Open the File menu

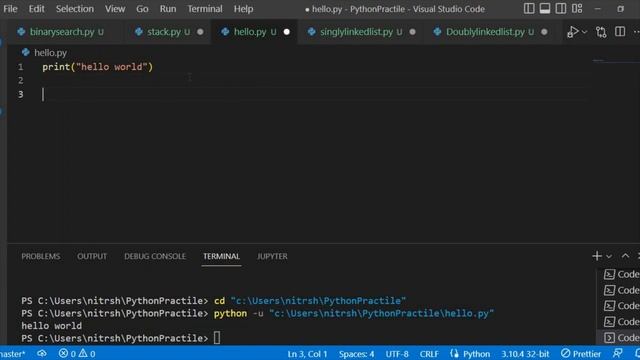(10, 9)
